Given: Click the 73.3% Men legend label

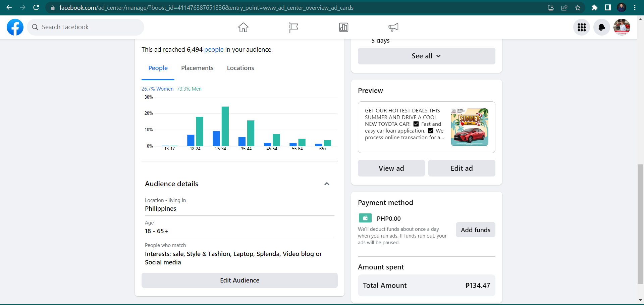Looking at the screenshot, I should click(x=189, y=89).
